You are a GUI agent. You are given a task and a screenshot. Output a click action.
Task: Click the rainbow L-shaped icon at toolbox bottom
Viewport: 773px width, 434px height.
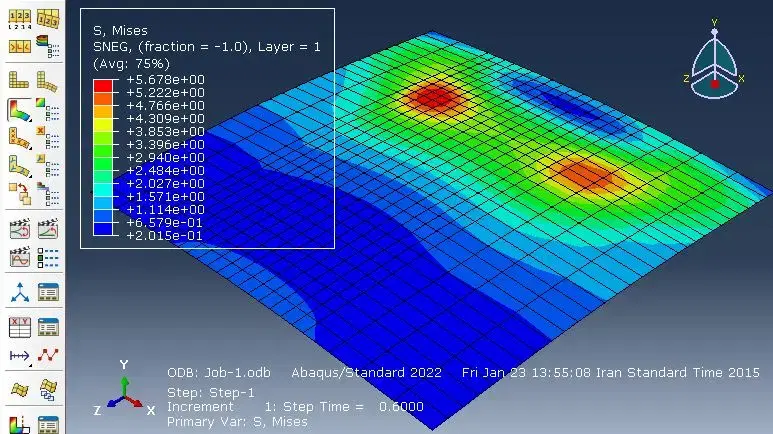pos(20,424)
